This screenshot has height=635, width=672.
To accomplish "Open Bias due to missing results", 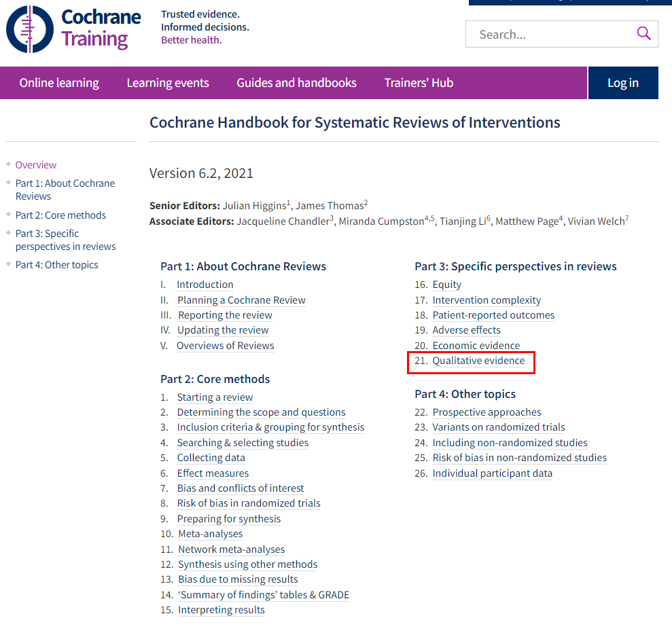I will click(238, 579).
